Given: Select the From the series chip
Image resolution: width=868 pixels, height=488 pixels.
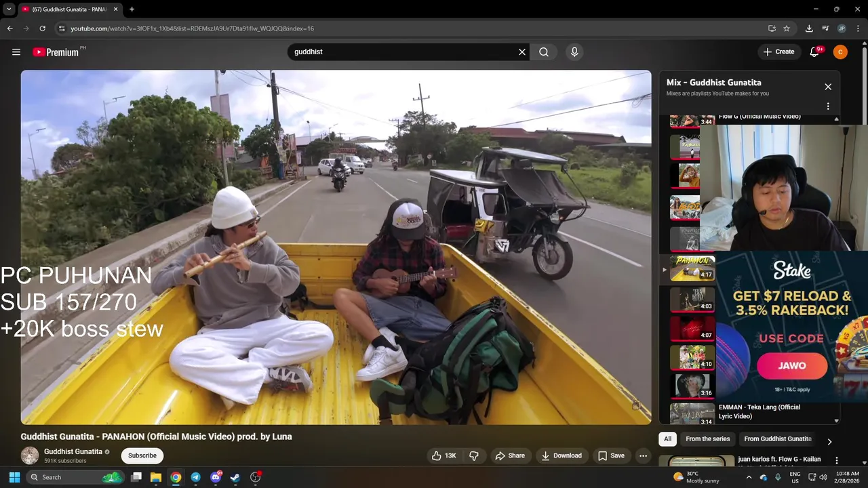Looking at the screenshot, I should point(707,439).
